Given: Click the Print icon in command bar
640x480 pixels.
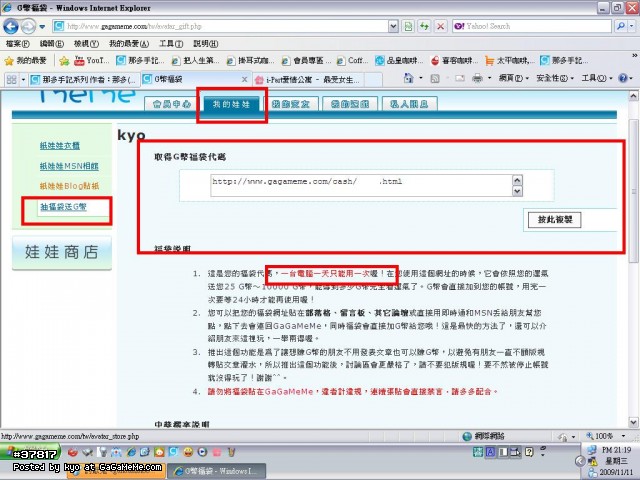Looking at the screenshot, I should coord(477,78).
